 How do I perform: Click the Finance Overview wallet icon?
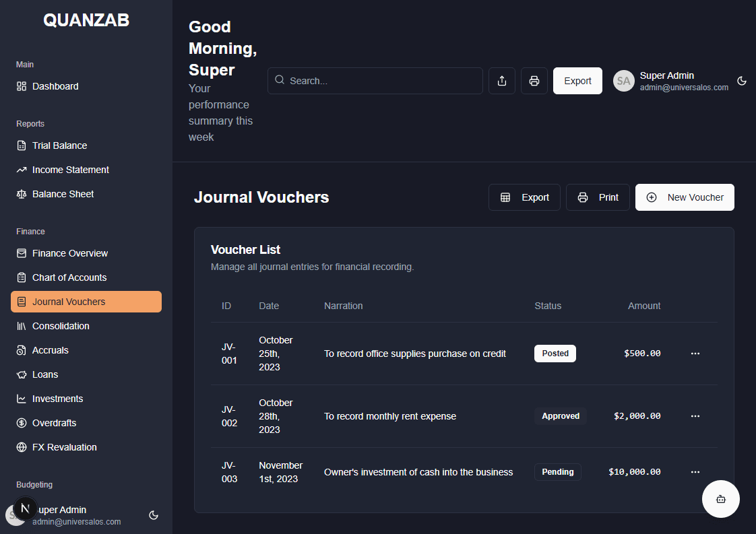[21, 253]
